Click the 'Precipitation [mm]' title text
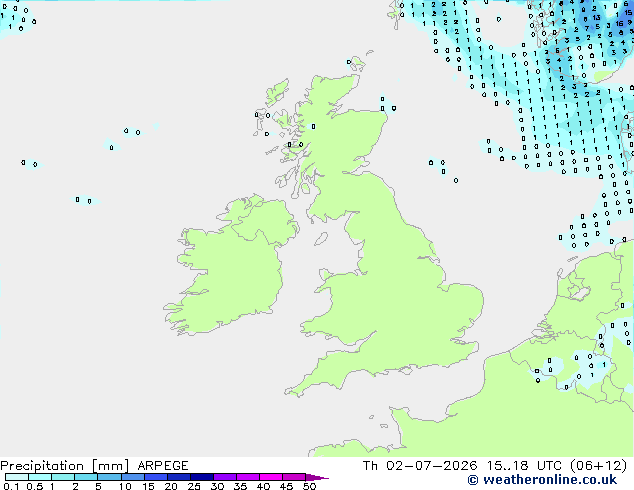 tap(65, 466)
